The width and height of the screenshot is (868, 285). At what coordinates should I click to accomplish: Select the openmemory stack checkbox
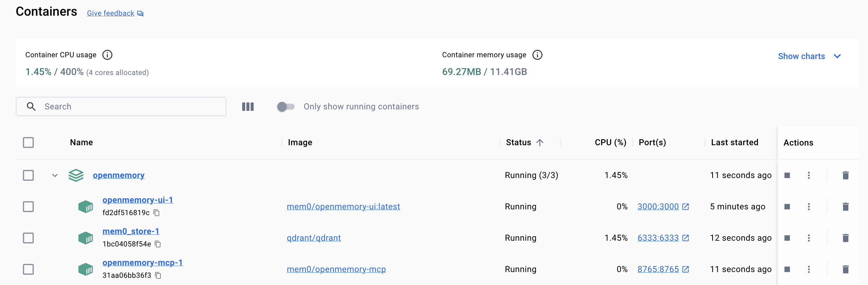(x=28, y=175)
